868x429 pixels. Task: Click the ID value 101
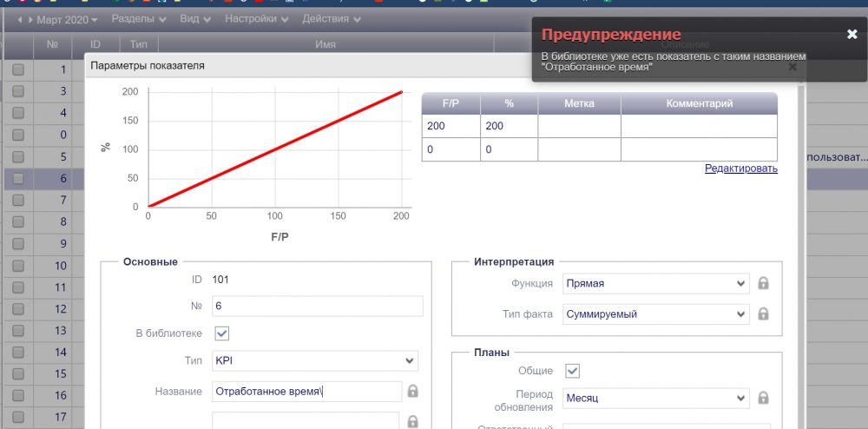[220, 280]
